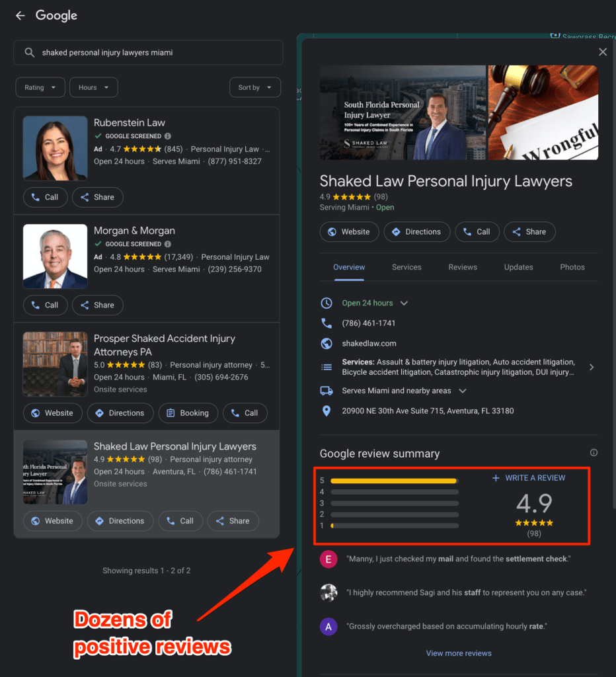Click View more reviews link
Image resolution: width=616 pixels, height=677 pixels.
tap(459, 653)
